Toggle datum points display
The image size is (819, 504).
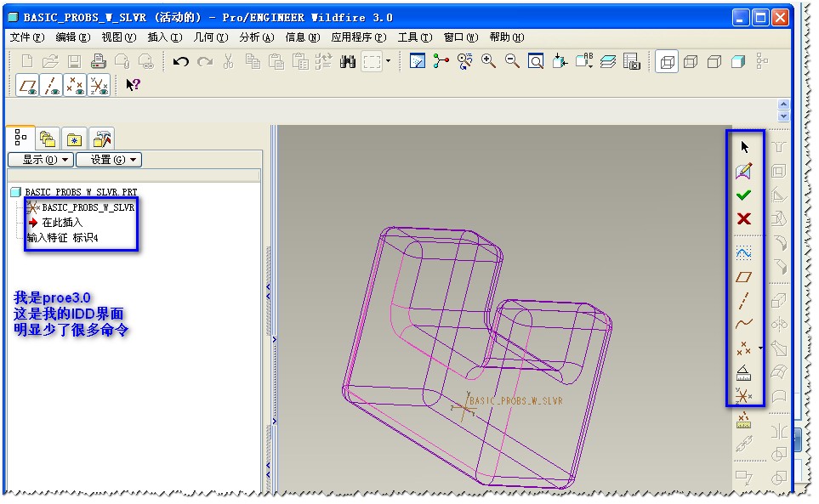click(x=75, y=85)
